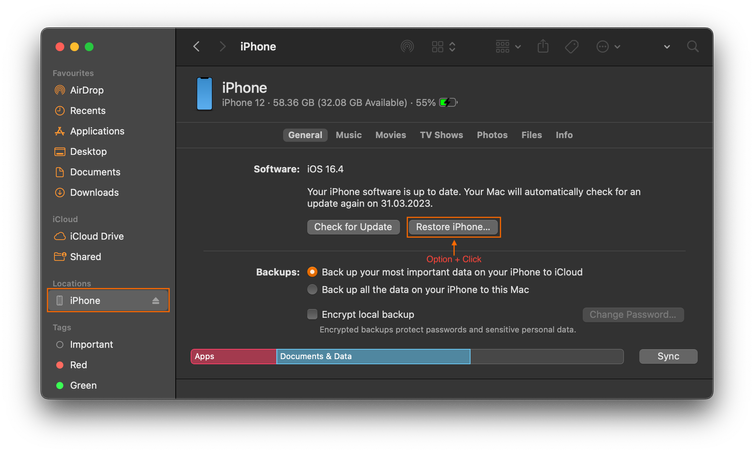Open the Downloads folder in the sidebar
Viewport: 754px width, 453px height.
(x=94, y=193)
